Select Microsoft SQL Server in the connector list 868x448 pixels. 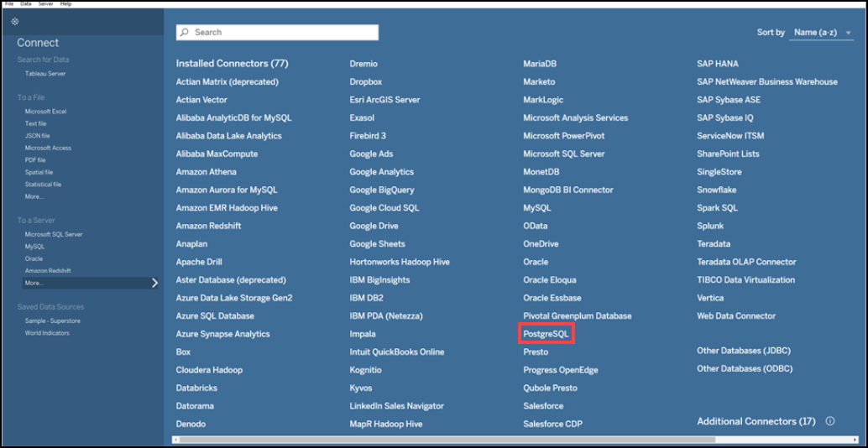pos(564,154)
